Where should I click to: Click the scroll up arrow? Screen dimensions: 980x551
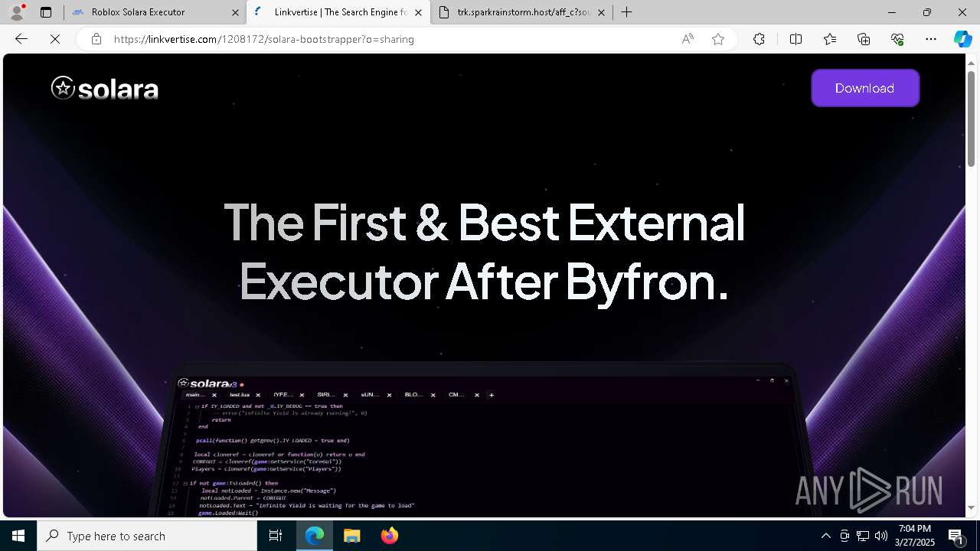pos(971,62)
